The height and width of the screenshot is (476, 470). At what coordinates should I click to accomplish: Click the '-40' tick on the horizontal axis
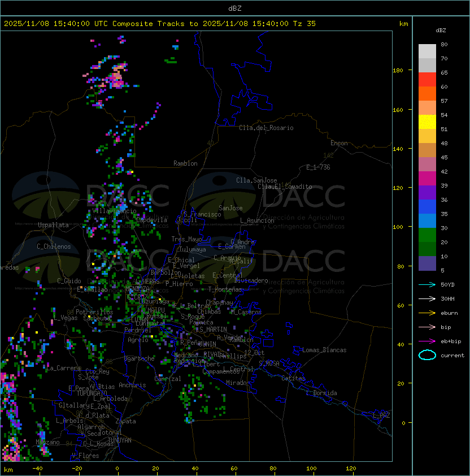coord(37,469)
